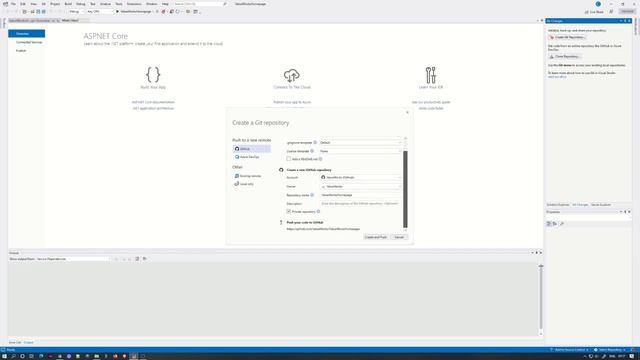Open the Debug configuration dropdown
The image size is (640, 360).
click(76, 11)
